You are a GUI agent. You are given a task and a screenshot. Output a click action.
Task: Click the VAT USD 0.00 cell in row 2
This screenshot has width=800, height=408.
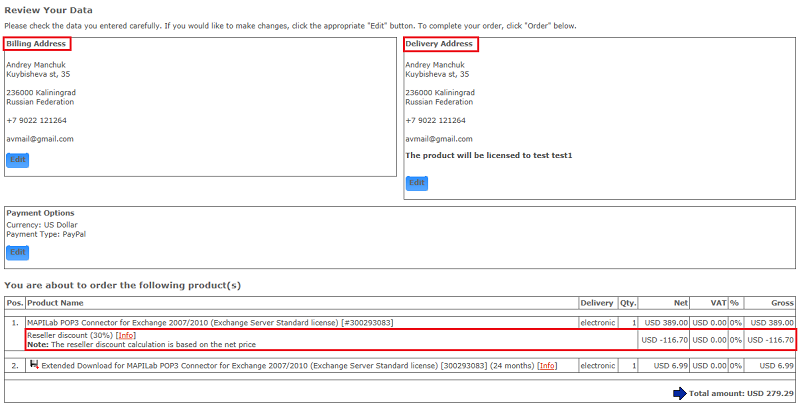(709, 366)
